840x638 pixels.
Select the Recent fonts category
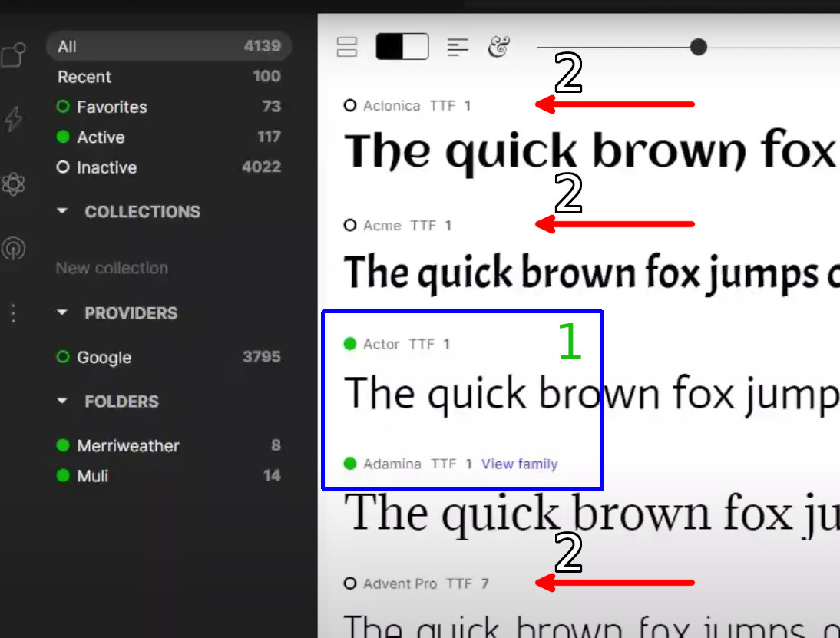169,77
